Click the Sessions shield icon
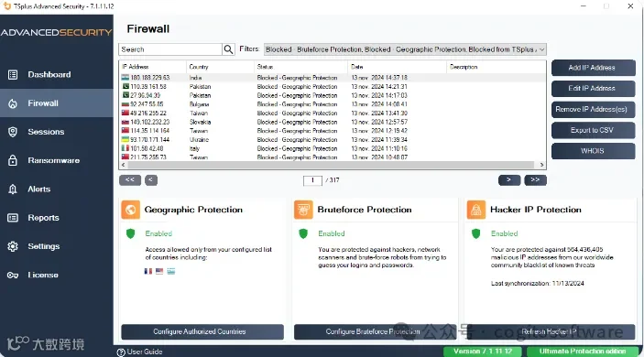The width and height of the screenshot is (644, 357). pos(13,132)
